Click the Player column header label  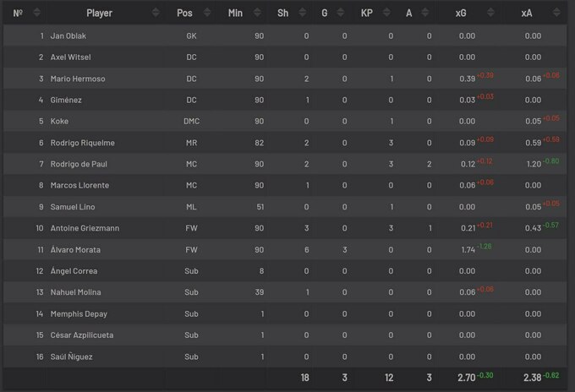coord(99,13)
